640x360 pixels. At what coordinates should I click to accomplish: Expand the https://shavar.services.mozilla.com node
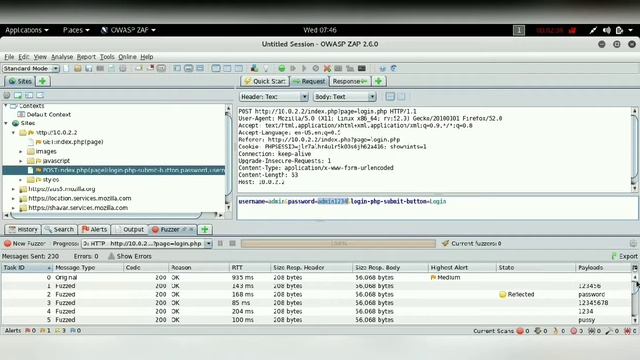click(x=13, y=208)
